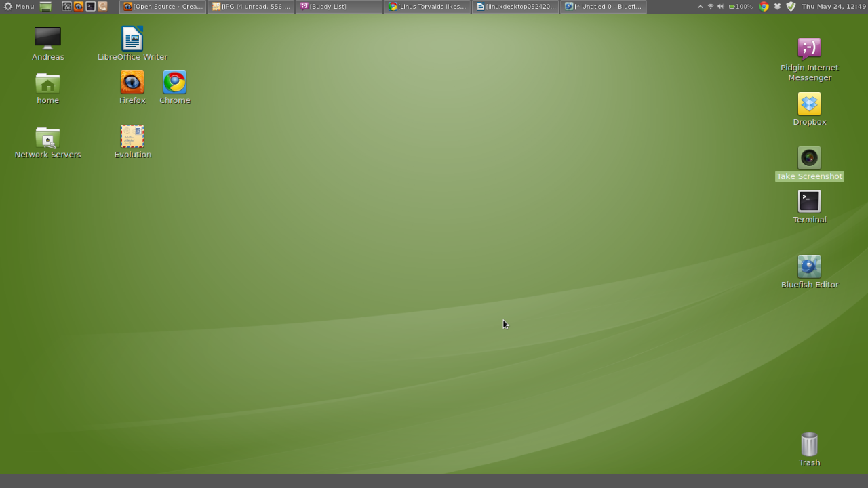Expand the hidden tray icons arrow
The width and height of the screenshot is (868, 488).
point(700,7)
